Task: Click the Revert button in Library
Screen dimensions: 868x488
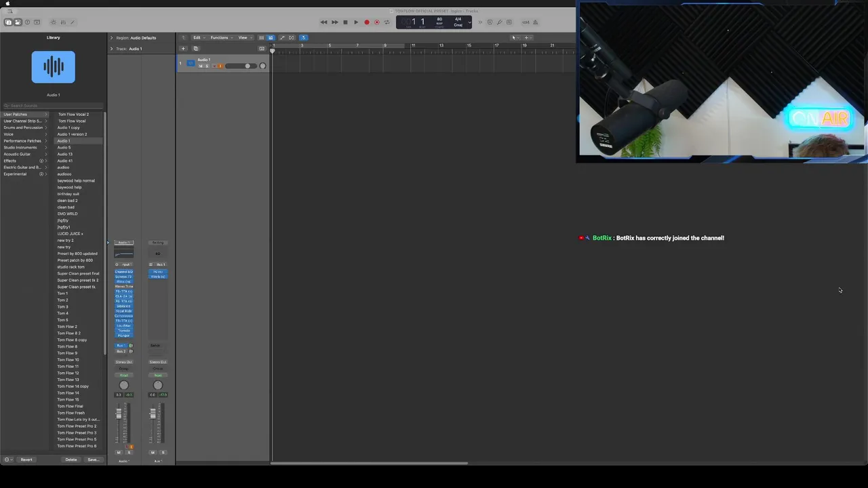Action: click(26, 460)
